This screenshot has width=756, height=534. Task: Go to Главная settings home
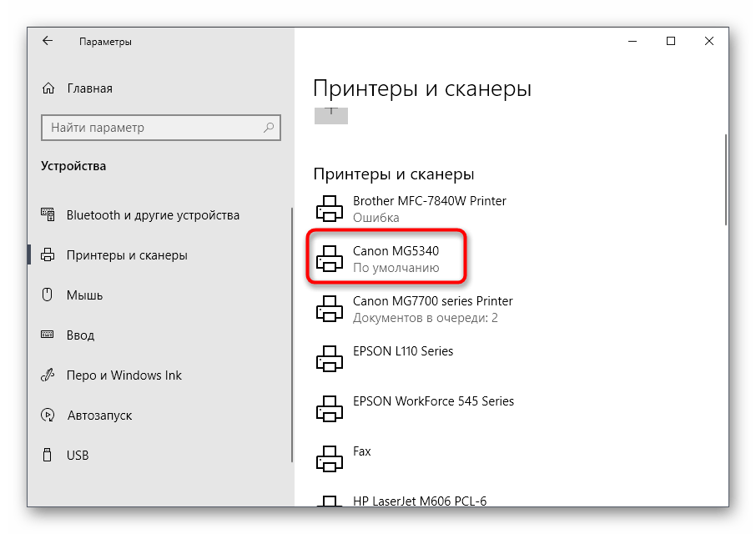(x=89, y=88)
